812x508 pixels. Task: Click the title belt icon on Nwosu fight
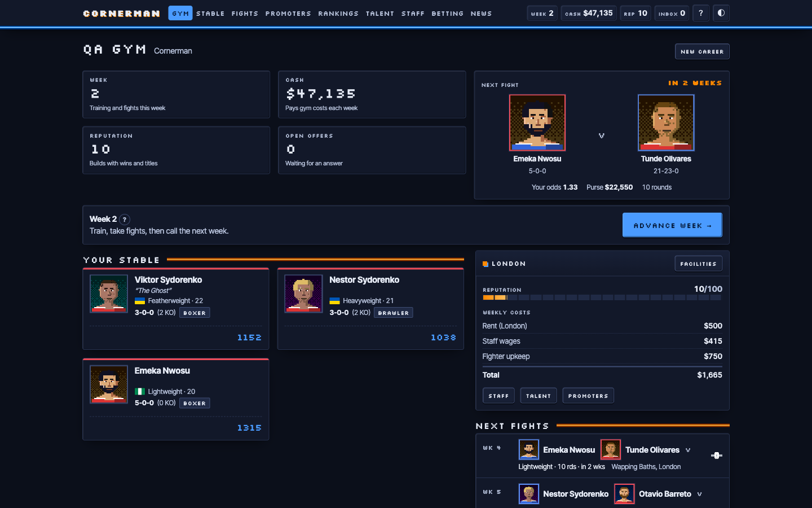click(x=716, y=456)
